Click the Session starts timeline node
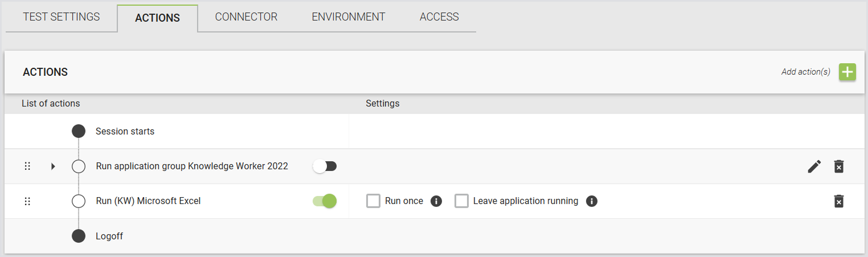This screenshot has width=868, height=257. click(79, 131)
